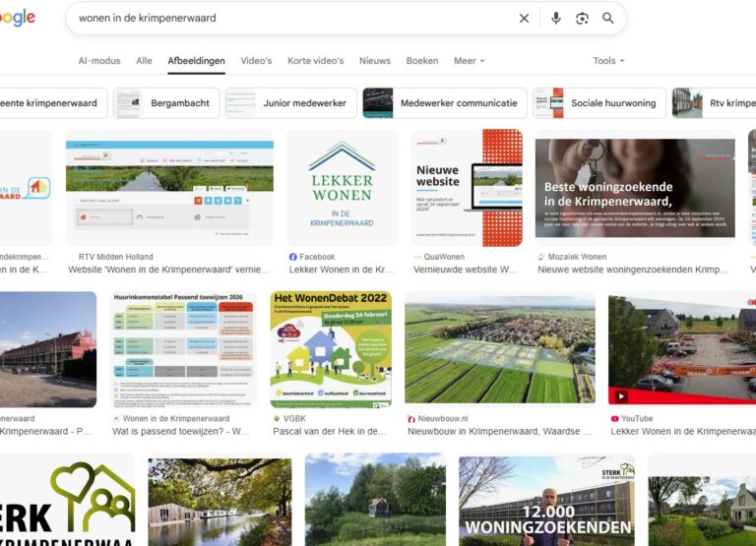This screenshot has height=546, width=756.
Task: Switch to the Video's tab
Action: (x=256, y=61)
